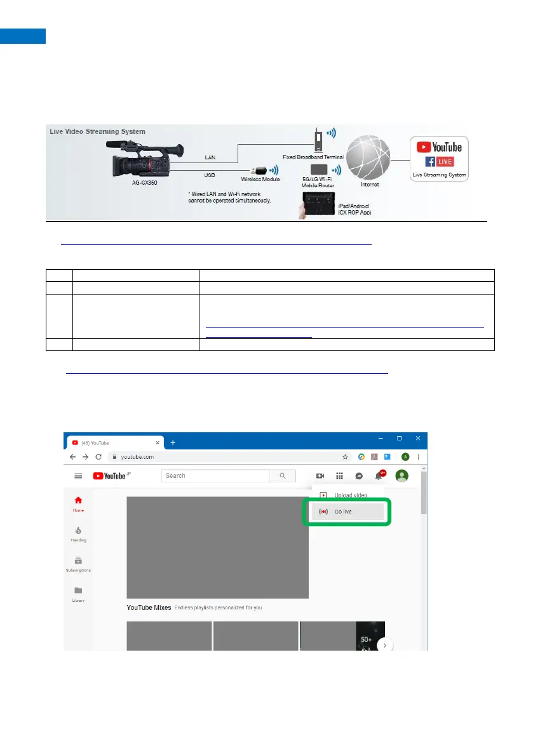The height and width of the screenshot is (756, 533).
Task: Click the YouTube Search input field
Action: (215, 475)
